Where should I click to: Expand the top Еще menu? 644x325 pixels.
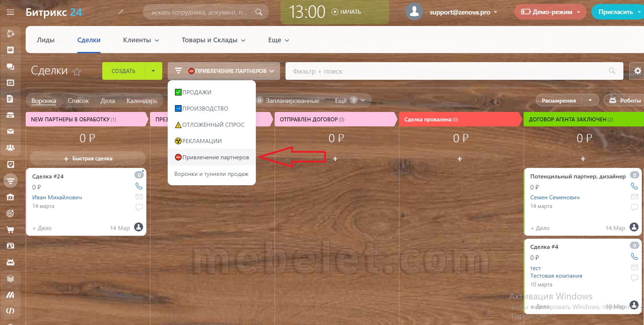(x=279, y=40)
